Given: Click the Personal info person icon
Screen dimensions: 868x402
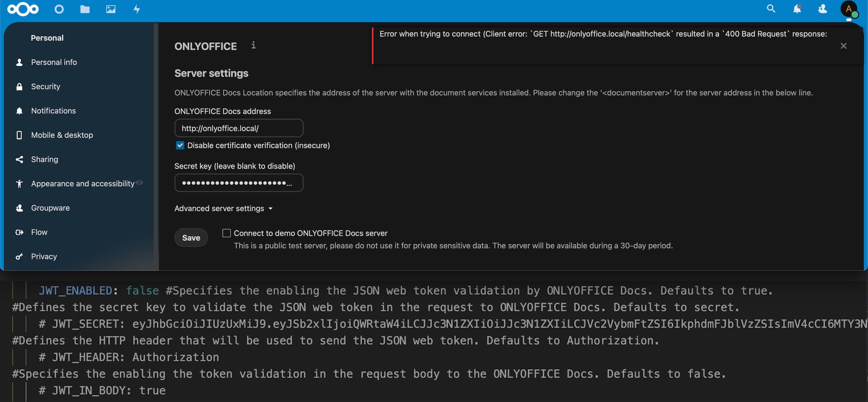Looking at the screenshot, I should (19, 62).
